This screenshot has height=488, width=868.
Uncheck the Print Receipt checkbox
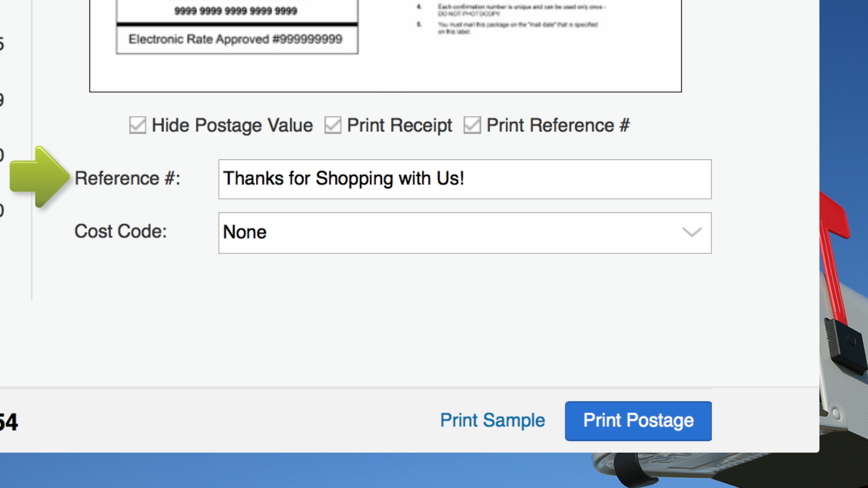click(x=333, y=125)
